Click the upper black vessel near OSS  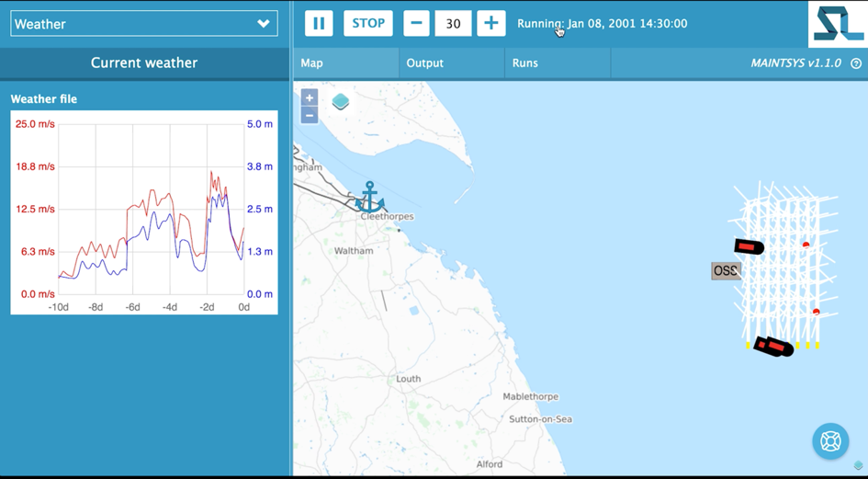coord(749,247)
